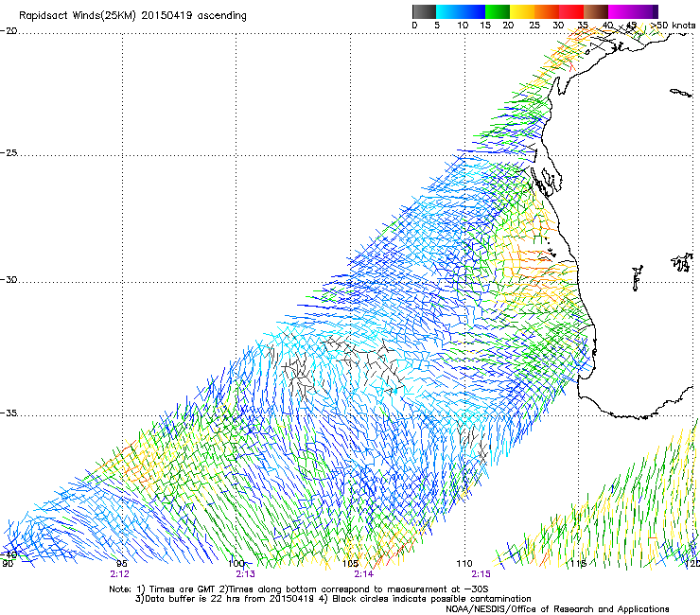Pick the red 30-35 knots legend swatch
700x615 pixels.
click(x=571, y=11)
